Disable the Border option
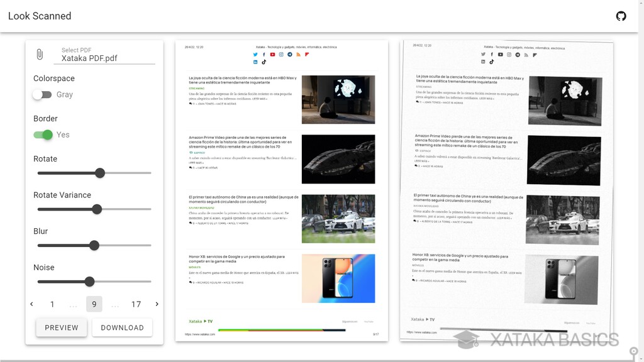 [x=43, y=134]
